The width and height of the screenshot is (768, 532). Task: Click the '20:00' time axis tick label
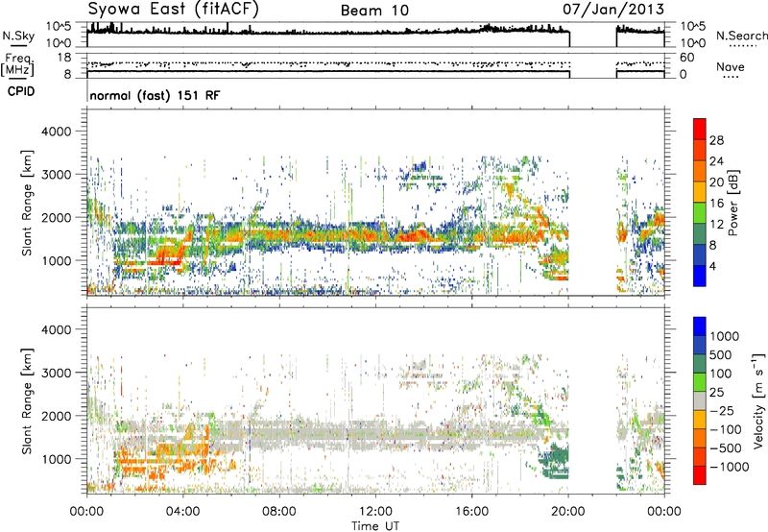pos(568,512)
